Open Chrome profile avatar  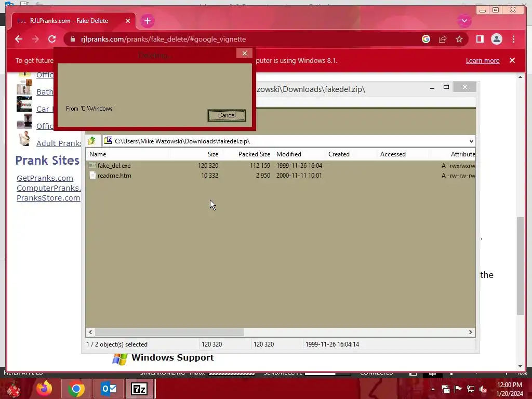496,39
